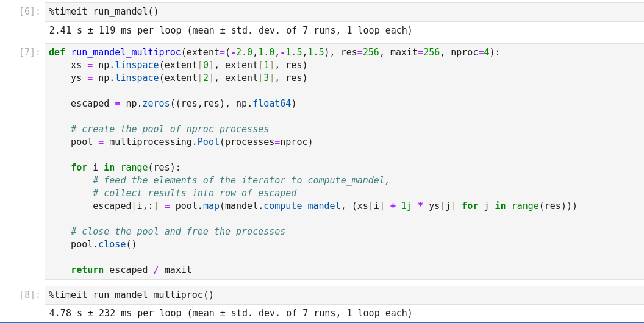This screenshot has width=644, height=323.
Task: Click the 4.78 s timing output text
Action: tap(231, 313)
